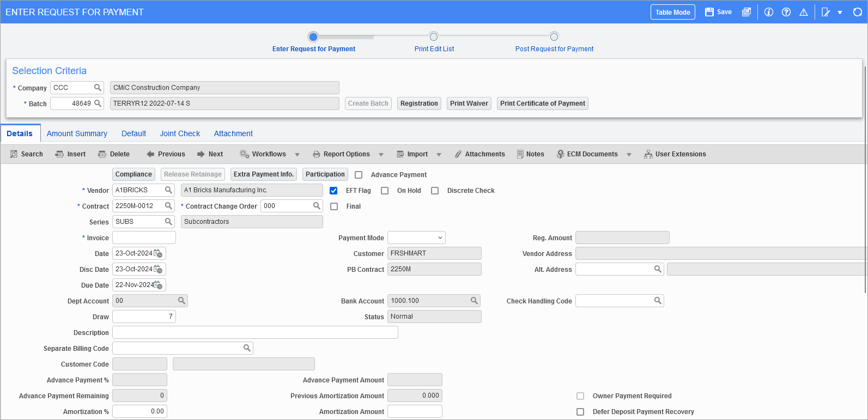Click the Print Waiver button
868x420 pixels.
point(469,104)
